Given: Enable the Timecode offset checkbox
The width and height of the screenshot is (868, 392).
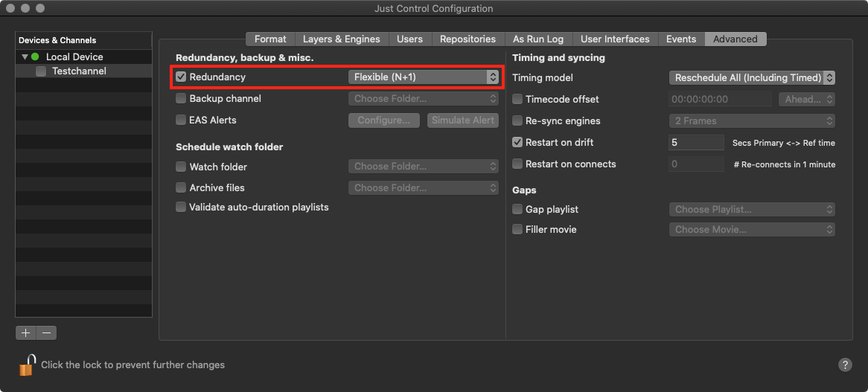Looking at the screenshot, I should tap(517, 100).
